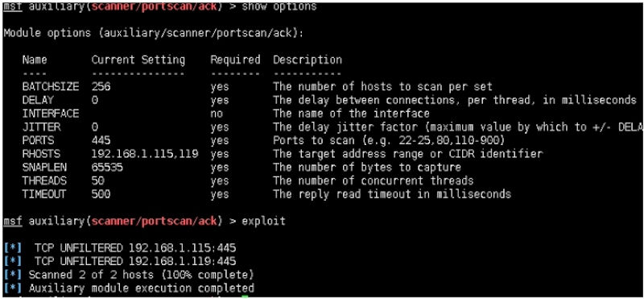Select the TIMEOUT value 500
This screenshot has width=644, height=299.
point(101,194)
